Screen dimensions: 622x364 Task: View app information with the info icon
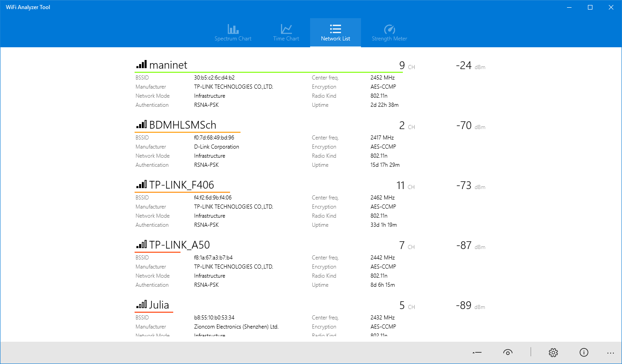(584, 352)
